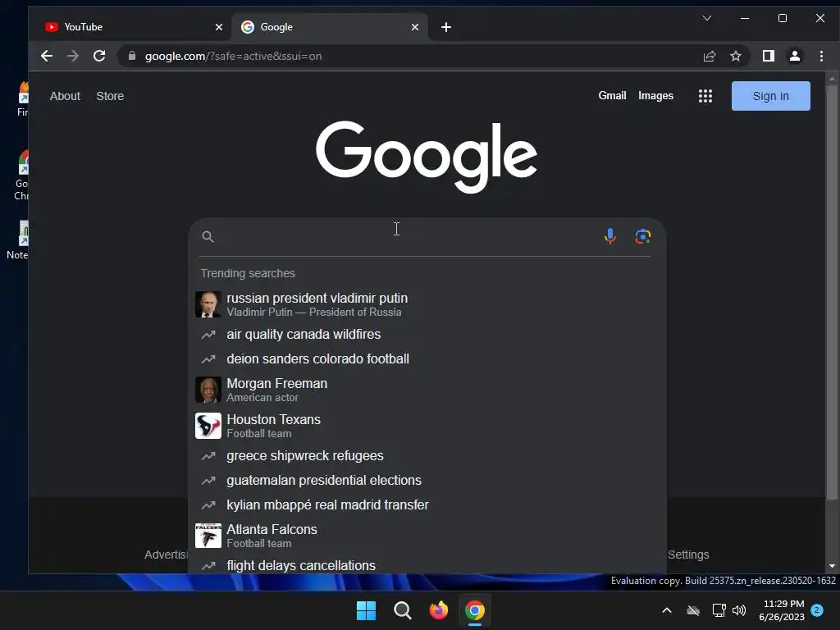Click the Houston Texans logo thumbnail
Image resolution: width=840 pixels, height=630 pixels.
pyautogui.click(x=208, y=426)
